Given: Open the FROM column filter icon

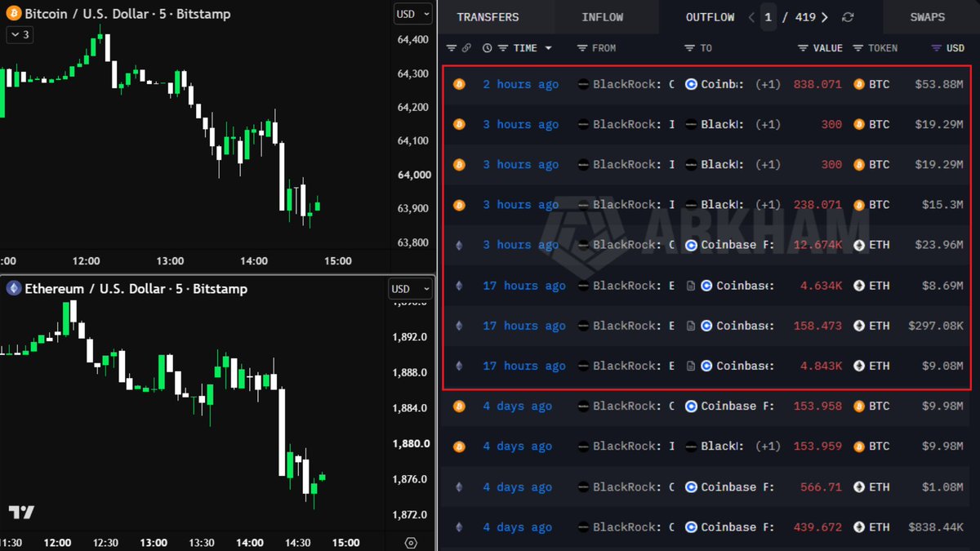Looking at the screenshot, I should coord(582,48).
